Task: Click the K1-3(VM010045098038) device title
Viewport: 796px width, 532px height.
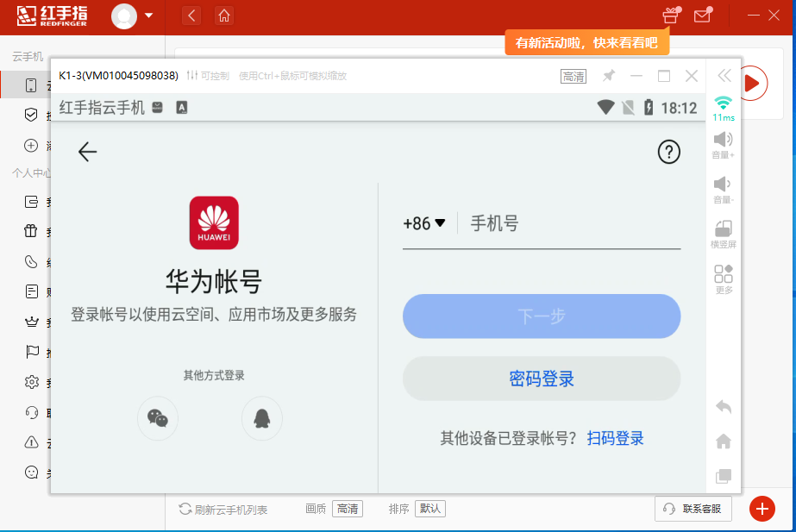Action: pos(118,76)
